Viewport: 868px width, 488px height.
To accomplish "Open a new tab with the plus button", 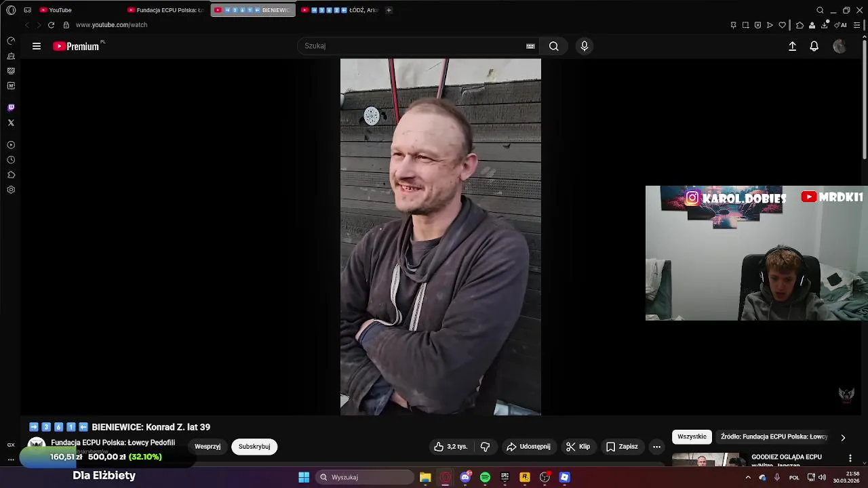I will [389, 10].
